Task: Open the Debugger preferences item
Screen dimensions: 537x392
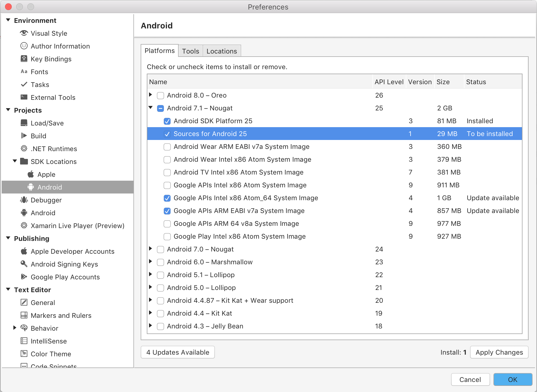Action: (x=68, y=200)
